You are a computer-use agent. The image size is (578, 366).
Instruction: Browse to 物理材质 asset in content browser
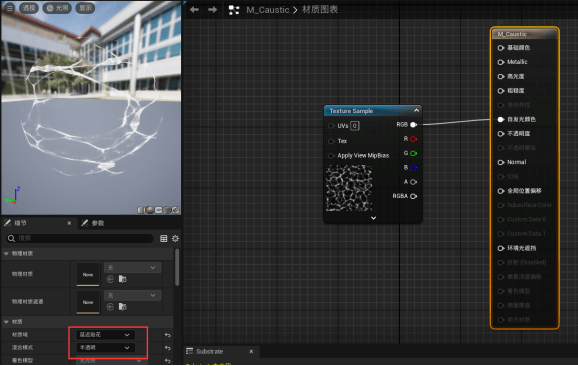click(x=123, y=279)
